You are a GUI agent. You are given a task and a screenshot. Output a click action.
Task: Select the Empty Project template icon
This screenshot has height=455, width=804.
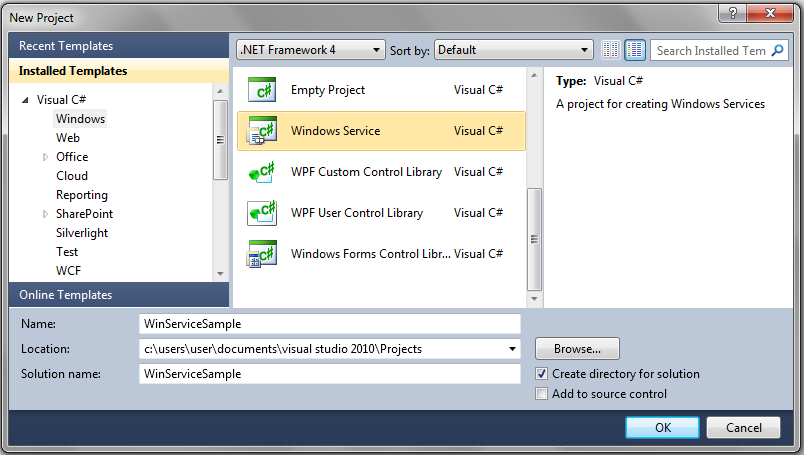click(262, 90)
